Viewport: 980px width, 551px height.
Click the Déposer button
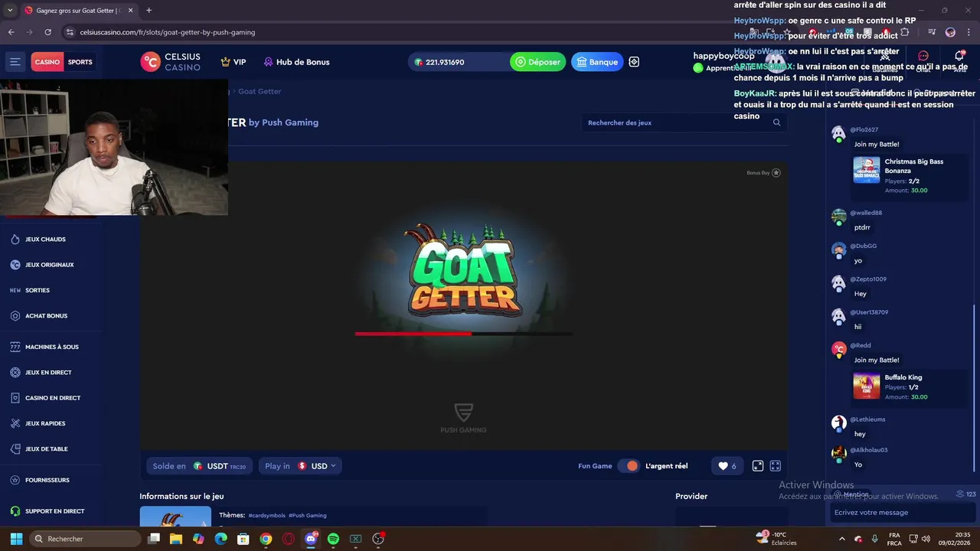coord(537,62)
